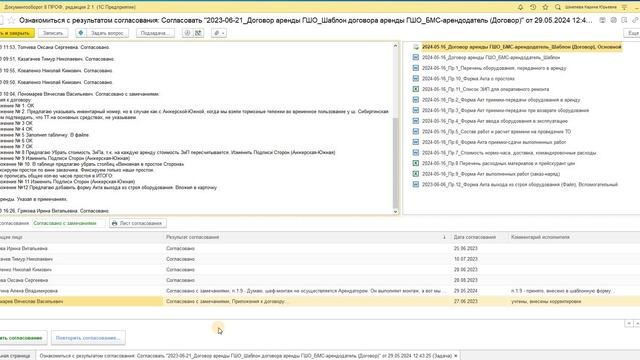Click the save icon next to the form title
Image resolution: width=640 pixels, height=360 pixels.
[602, 20]
